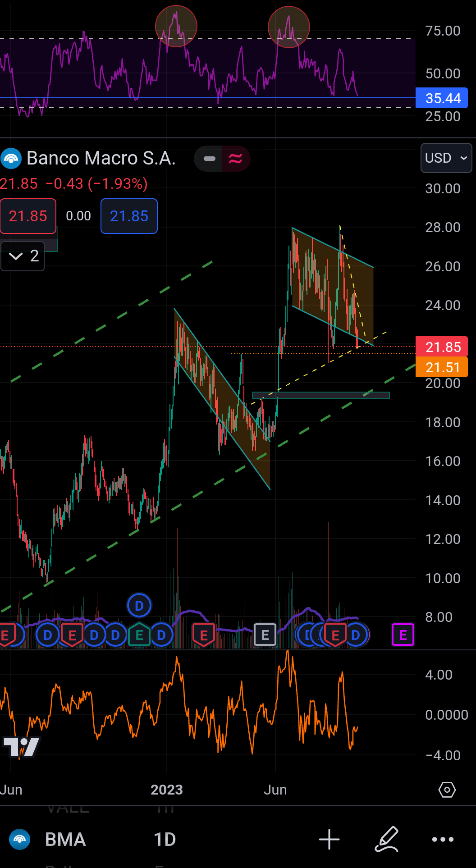The image size is (476, 868).
Task: Tap the raised D dividend marker above the event row
Action: (139, 606)
